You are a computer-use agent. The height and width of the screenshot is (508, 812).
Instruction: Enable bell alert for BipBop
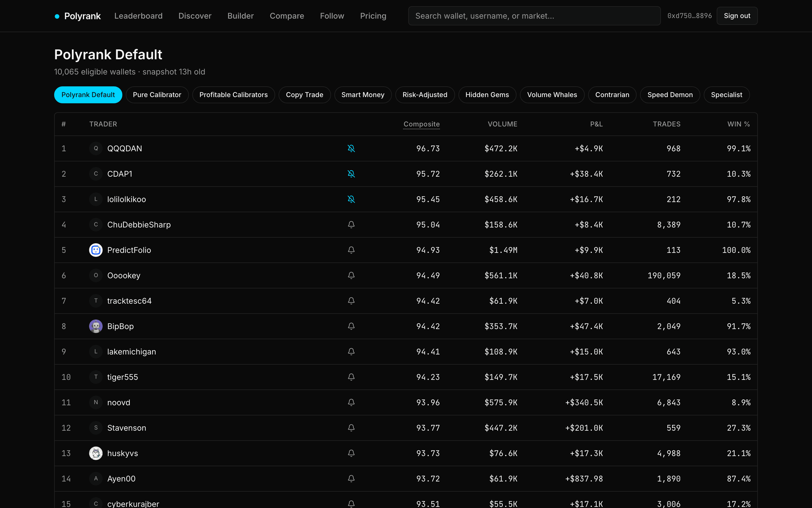coord(351,326)
